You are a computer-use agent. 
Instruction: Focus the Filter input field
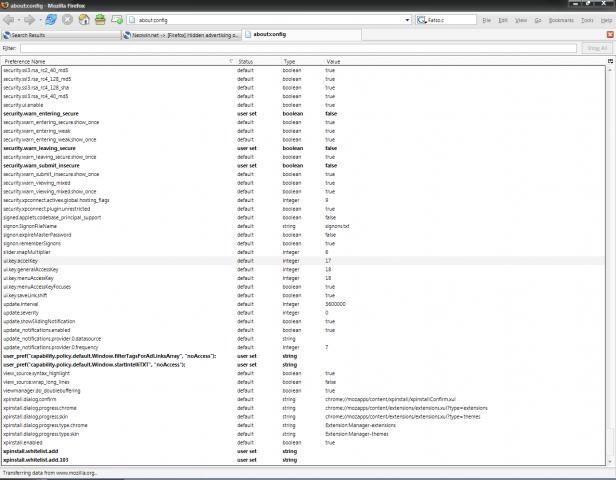pyautogui.click(x=299, y=48)
